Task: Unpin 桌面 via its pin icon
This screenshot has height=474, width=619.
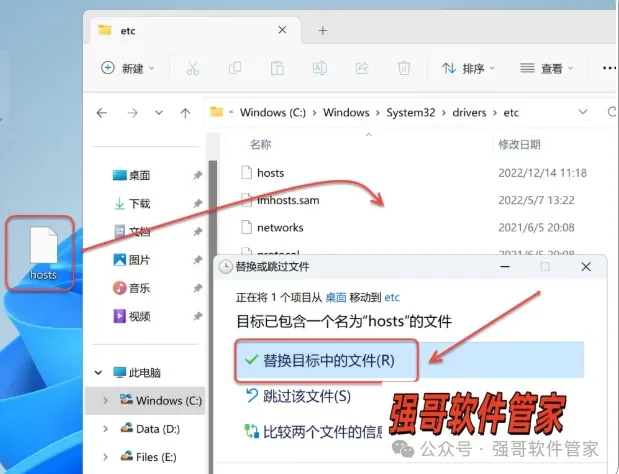Action: (197, 175)
